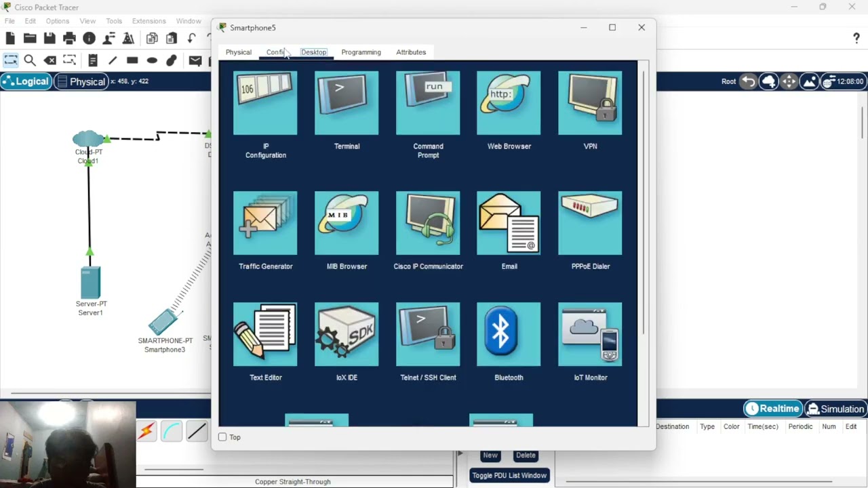Open the Edit menu
Viewport: 868px width, 488px height.
tap(31, 21)
